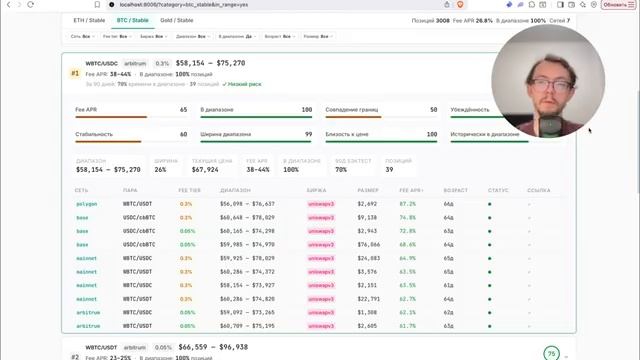Click the browser forward arrow
640x360 pixels.
coord(19,5)
